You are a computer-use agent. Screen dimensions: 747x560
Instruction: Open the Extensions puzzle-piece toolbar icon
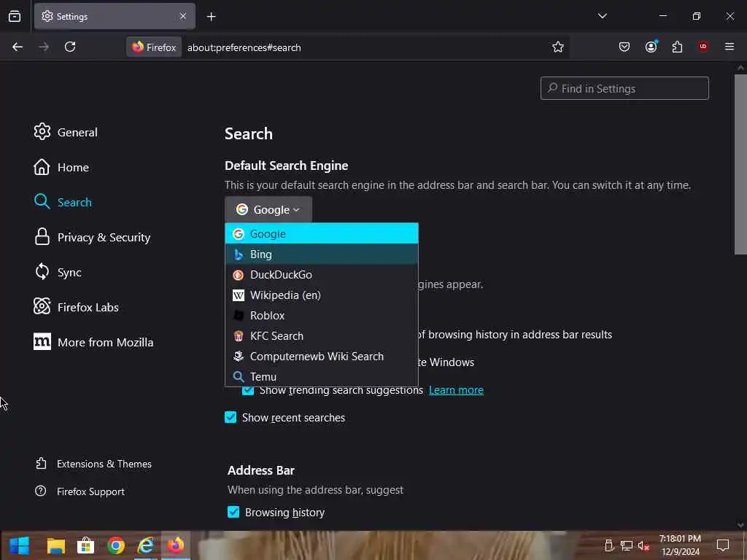677,47
